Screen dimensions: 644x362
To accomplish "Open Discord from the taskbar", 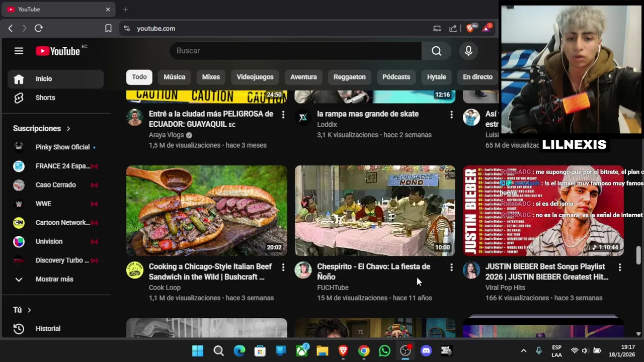I will 426,351.
